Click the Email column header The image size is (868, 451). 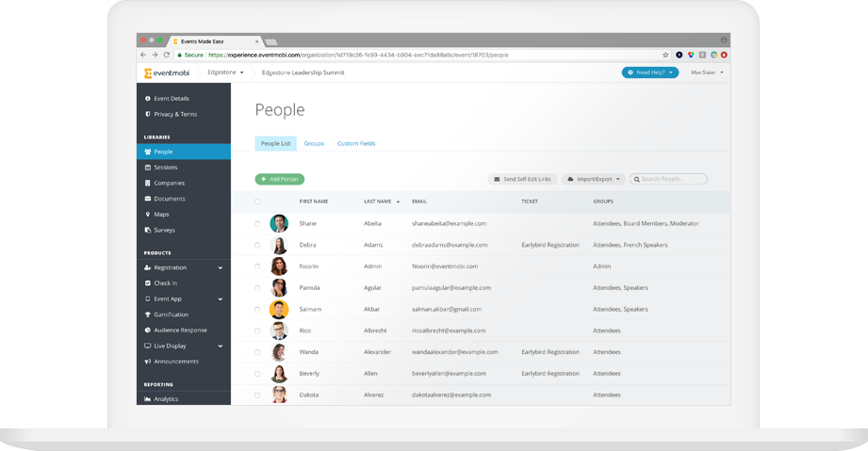419,201
